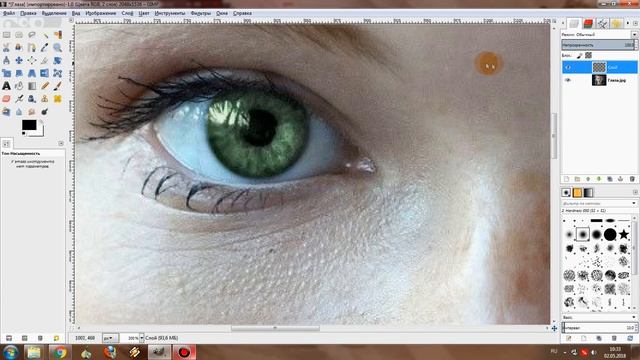Switch to the Paths dock tab
Image resolution: width=640 pixels, height=360 pixels.
point(602,23)
